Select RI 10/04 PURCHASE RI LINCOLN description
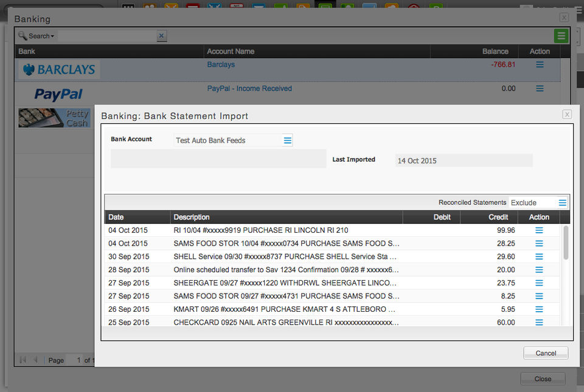Screen dimensions: 584x392 click(x=261, y=230)
